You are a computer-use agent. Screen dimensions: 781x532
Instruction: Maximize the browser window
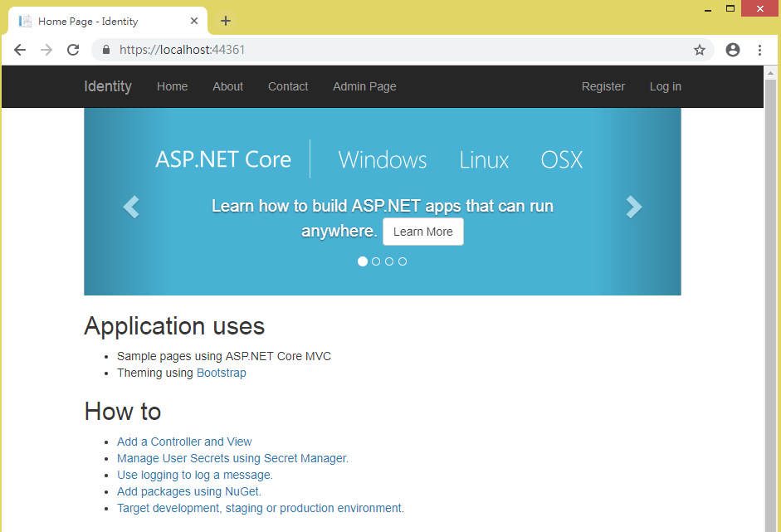730,8
